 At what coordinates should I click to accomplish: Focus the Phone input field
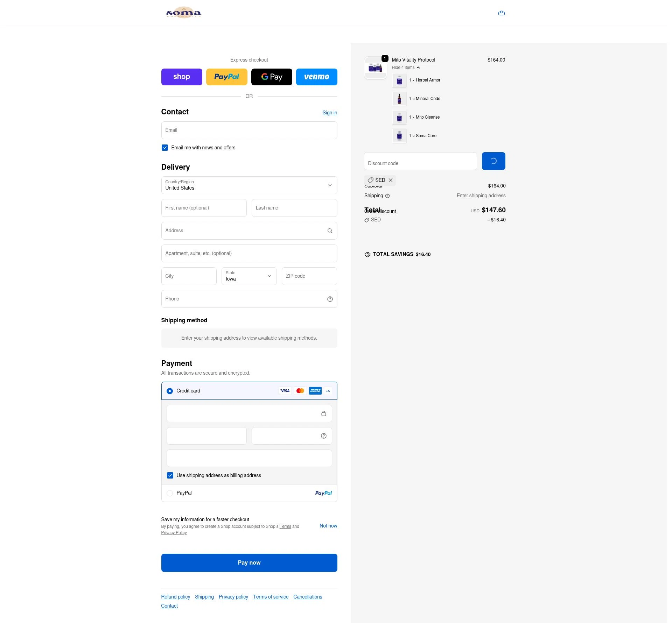coord(249,299)
